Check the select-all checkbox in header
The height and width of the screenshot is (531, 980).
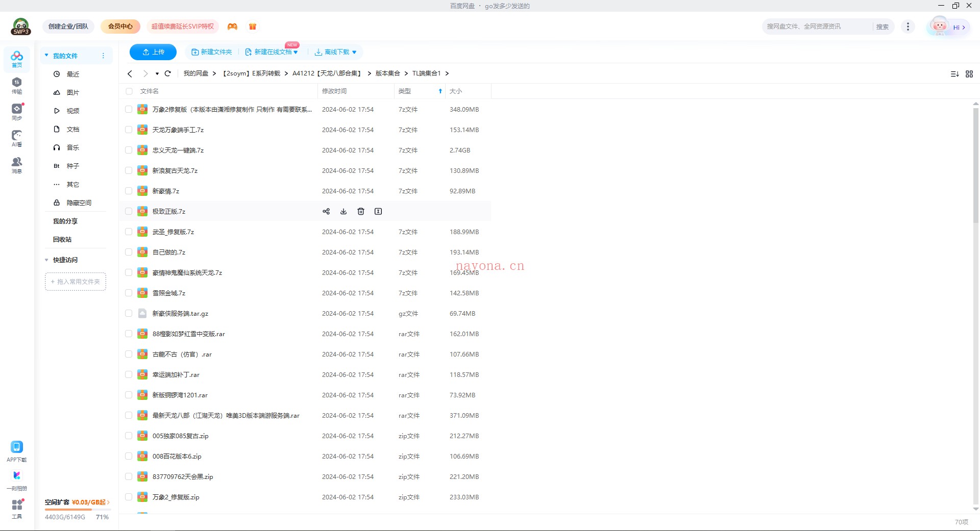pos(129,91)
